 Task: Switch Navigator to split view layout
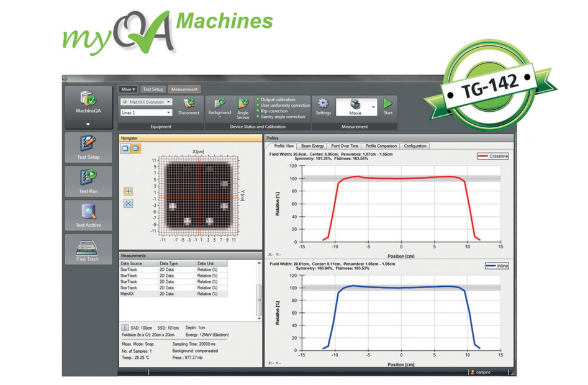coord(135,148)
